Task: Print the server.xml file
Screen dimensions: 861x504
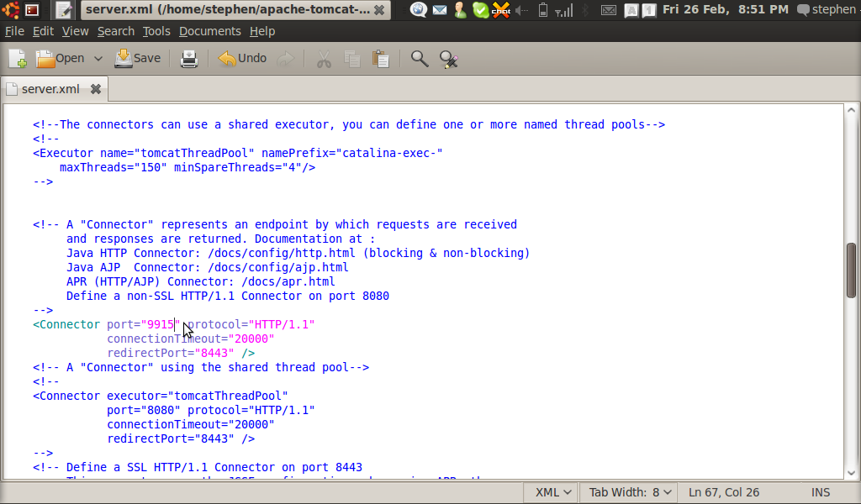Action: point(188,58)
